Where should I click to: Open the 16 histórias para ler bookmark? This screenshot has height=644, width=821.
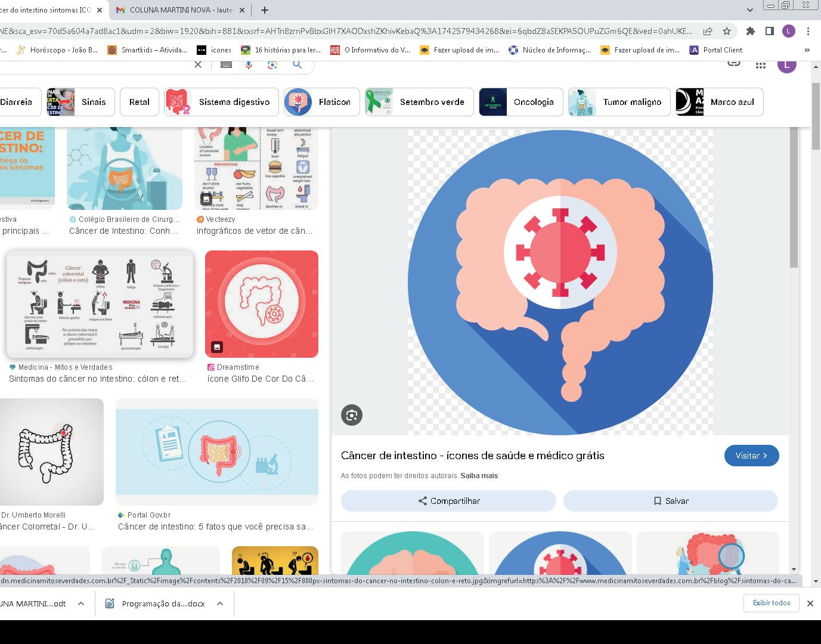281,50
